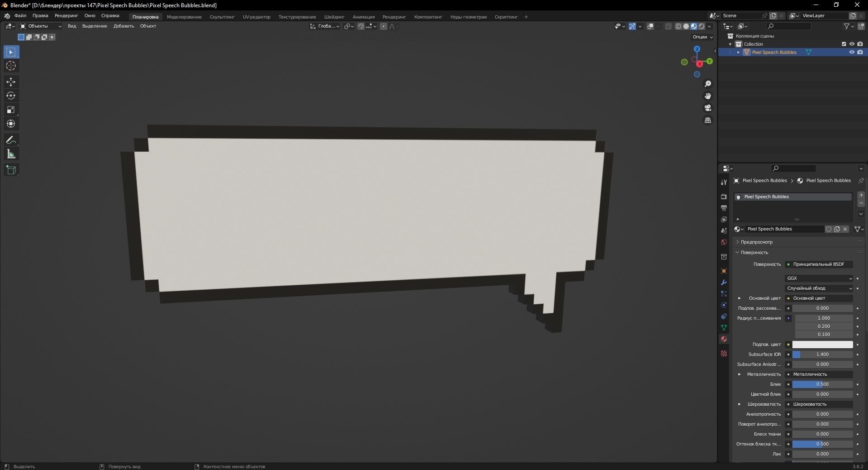The image size is (868, 470).
Task: Click Принципиальный BSDF surface button
Action: coord(819,264)
